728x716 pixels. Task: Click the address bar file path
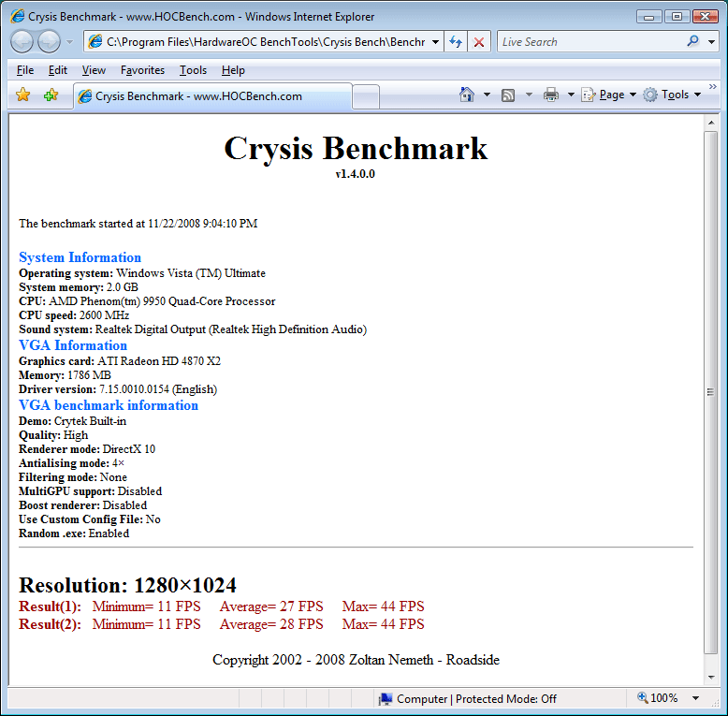(266, 42)
